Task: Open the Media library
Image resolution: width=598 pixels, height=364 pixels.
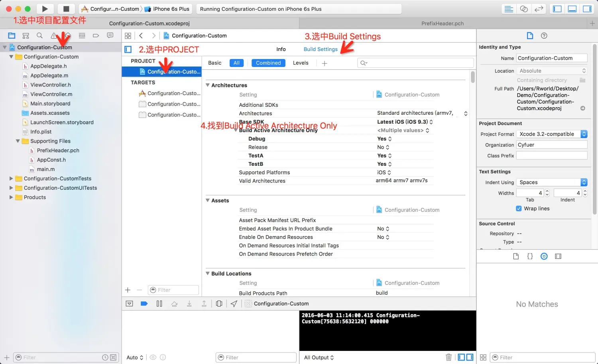Action: click(558, 256)
